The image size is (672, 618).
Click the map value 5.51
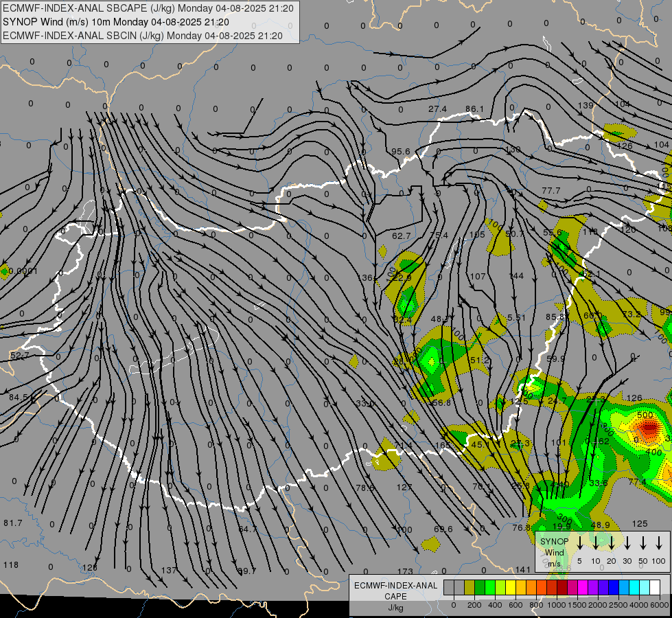[516, 317]
